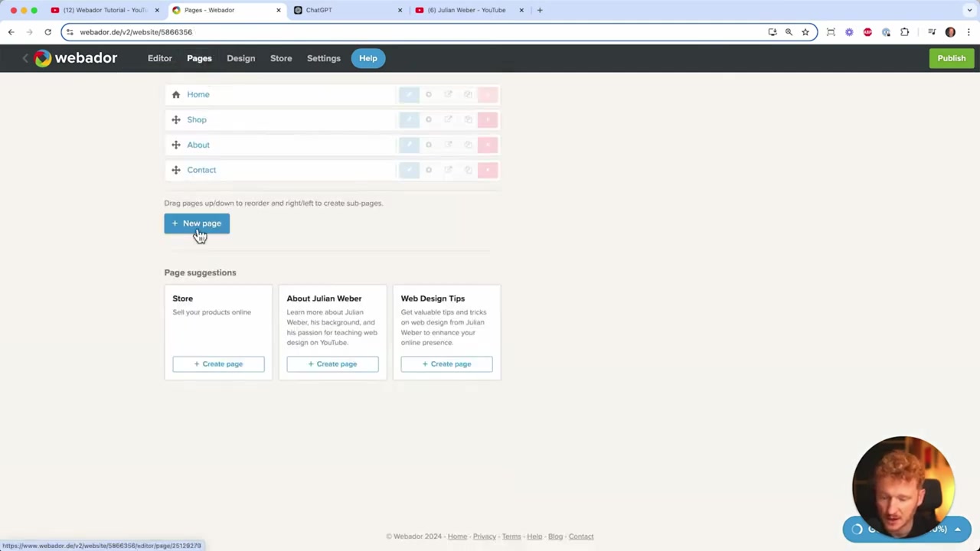Click the move handle for About page

[x=176, y=145]
